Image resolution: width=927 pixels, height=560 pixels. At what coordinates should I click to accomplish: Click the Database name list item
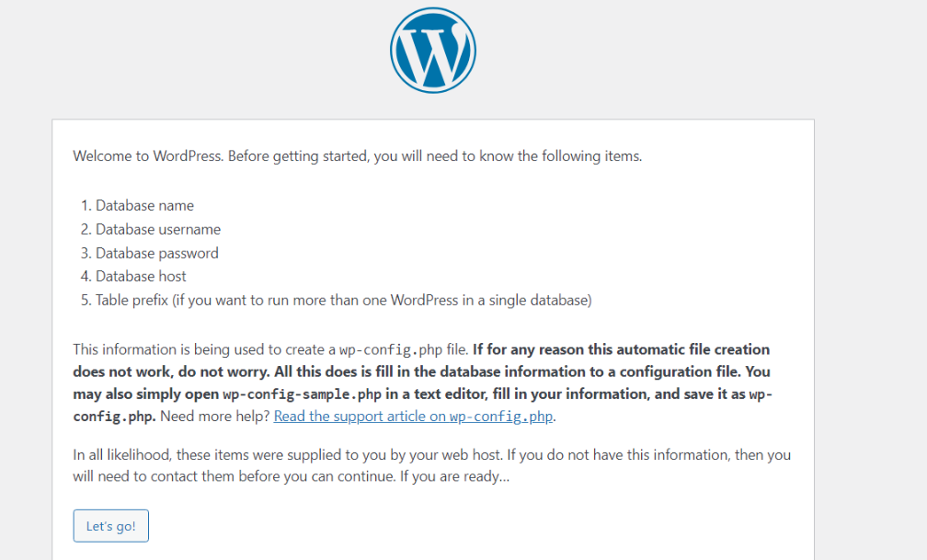[144, 205]
